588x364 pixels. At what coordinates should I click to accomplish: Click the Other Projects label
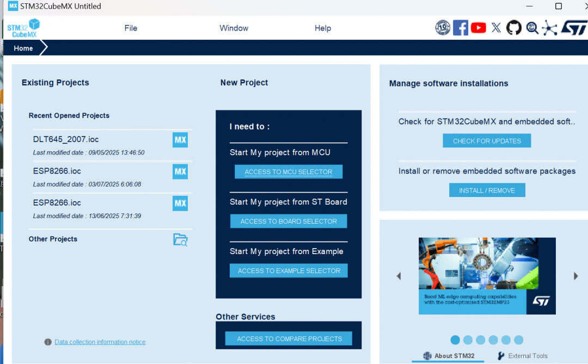click(x=53, y=239)
